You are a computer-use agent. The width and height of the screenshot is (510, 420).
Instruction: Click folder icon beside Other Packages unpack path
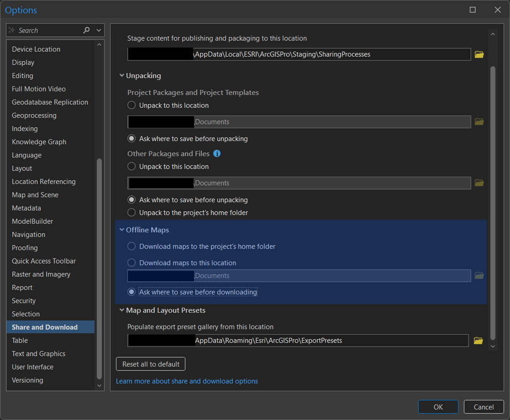pos(478,183)
